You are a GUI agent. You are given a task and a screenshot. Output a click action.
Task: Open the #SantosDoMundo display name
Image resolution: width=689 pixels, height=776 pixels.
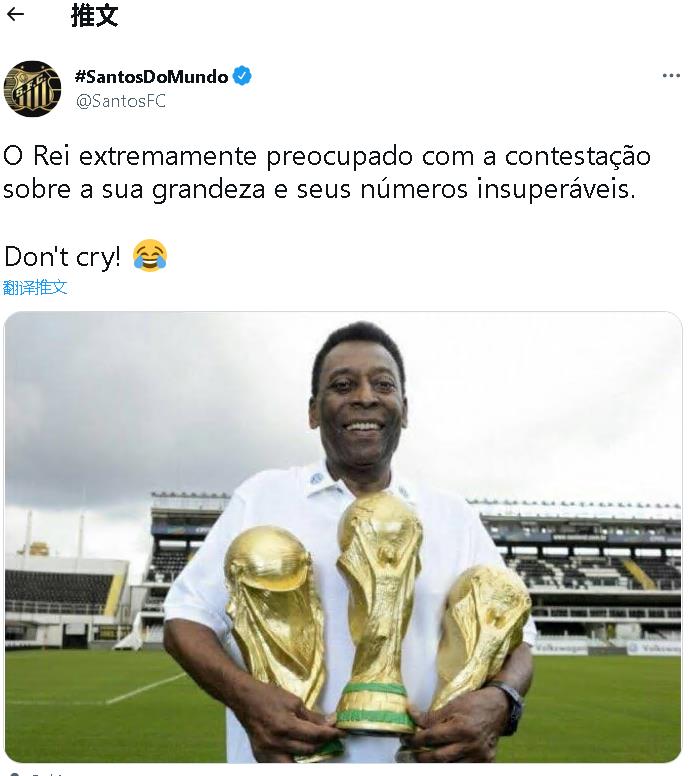(x=151, y=76)
